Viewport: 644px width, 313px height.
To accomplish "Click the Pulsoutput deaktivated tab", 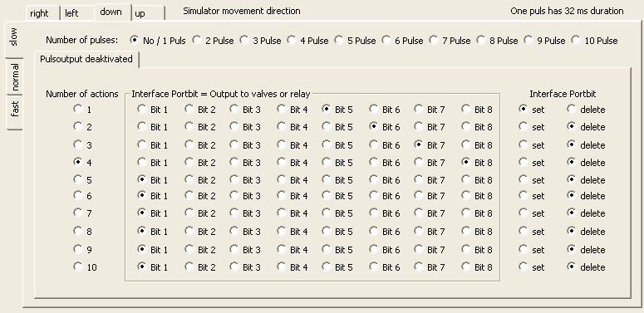I will click(x=86, y=59).
